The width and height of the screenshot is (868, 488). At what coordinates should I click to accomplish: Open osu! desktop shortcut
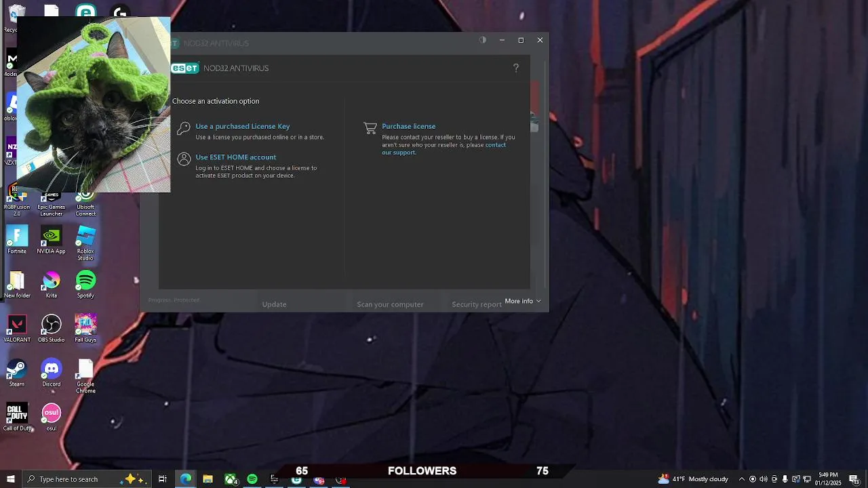(51, 417)
